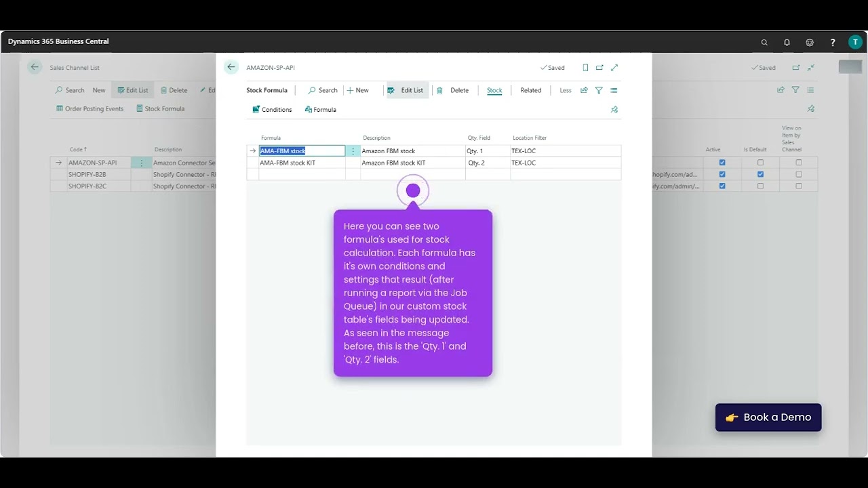868x488 pixels.
Task: Open the filter pane in Stock Formula
Action: point(599,90)
